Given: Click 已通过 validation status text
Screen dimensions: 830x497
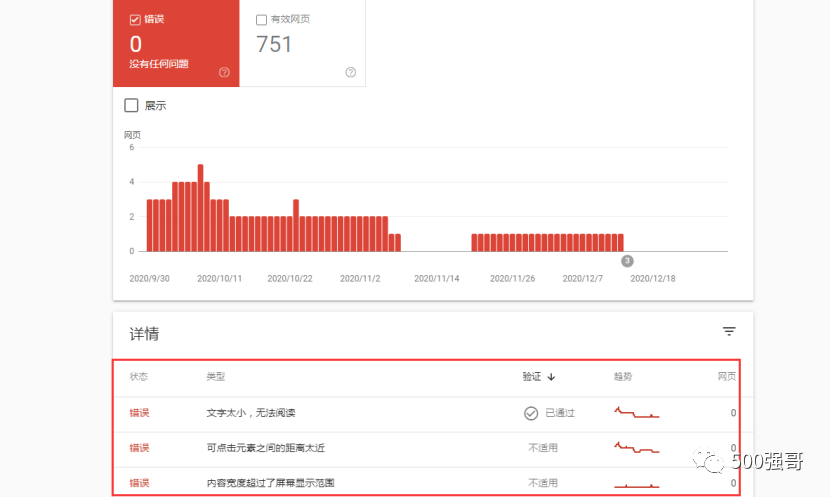Looking at the screenshot, I should (x=560, y=413).
